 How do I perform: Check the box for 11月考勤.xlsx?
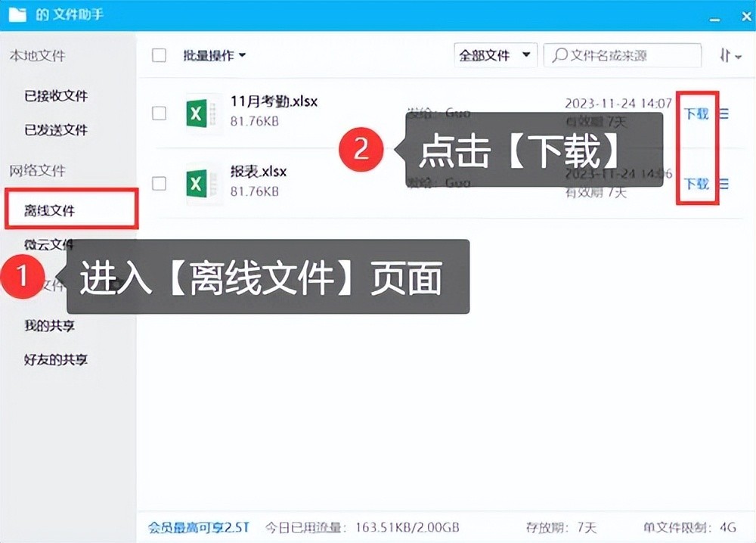(159, 113)
